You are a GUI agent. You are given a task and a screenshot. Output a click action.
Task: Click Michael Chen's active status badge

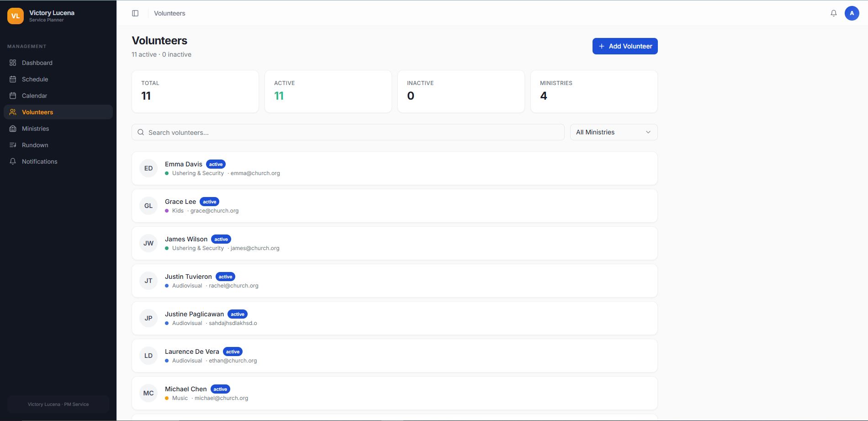click(220, 389)
